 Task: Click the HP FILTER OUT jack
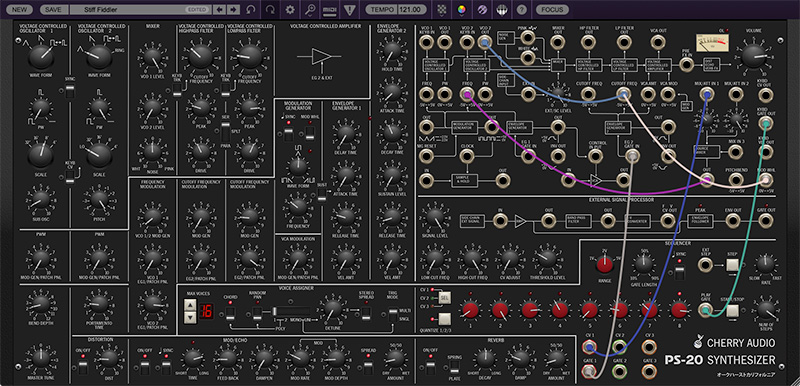[x=588, y=42]
